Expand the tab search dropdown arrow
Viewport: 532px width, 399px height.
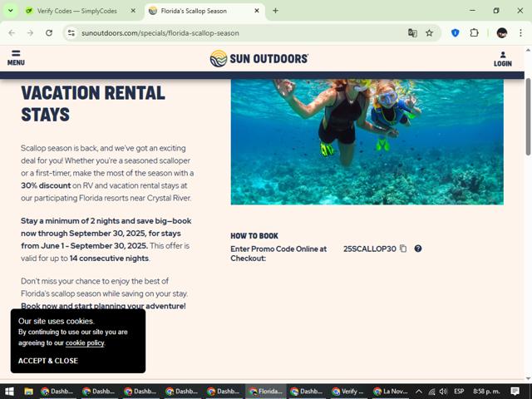pos(11,11)
